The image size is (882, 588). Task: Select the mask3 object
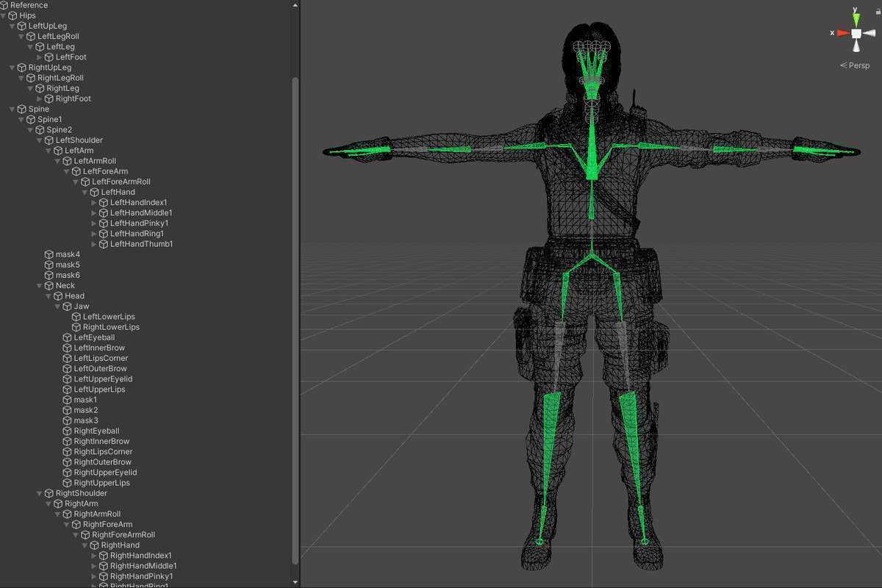(x=85, y=420)
